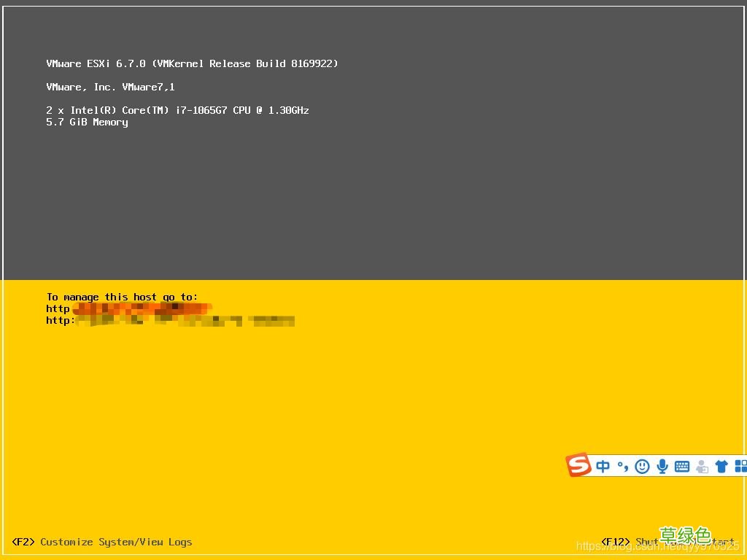747x560 pixels.
Task: Click the Sogou input method logo
Action: tap(578, 465)
